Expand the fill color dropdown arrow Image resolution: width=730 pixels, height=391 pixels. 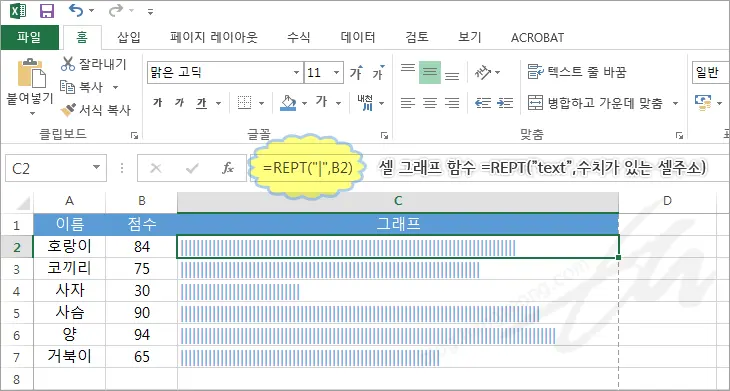[x=304, y=103]
